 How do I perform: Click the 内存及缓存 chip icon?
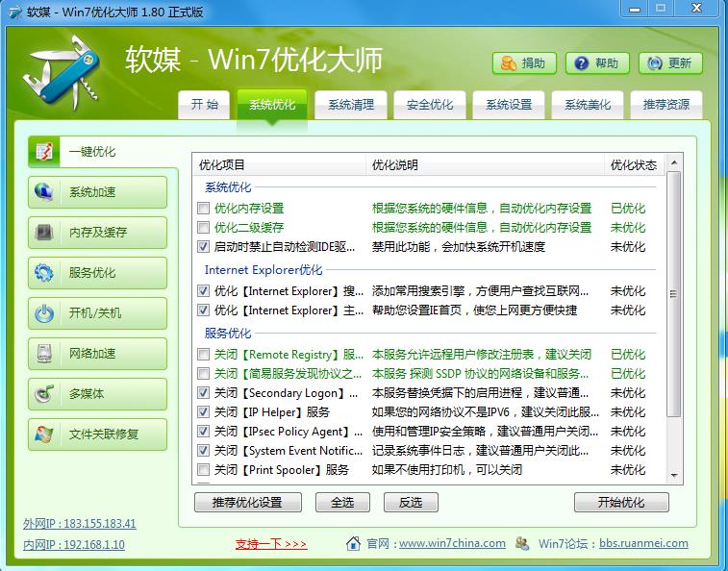pyautogui.click(x=44, y=232)
